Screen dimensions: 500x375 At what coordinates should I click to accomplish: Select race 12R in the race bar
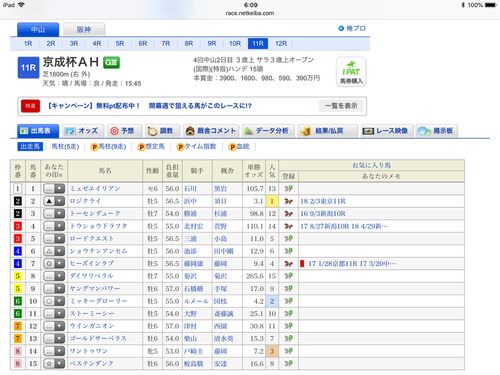click(x=281, y=44)
